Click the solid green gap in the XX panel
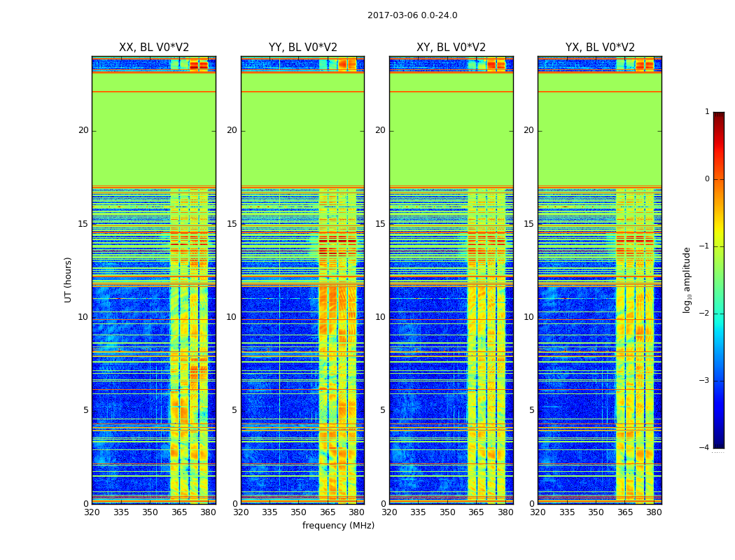The image size is (735, 560). 153,140
